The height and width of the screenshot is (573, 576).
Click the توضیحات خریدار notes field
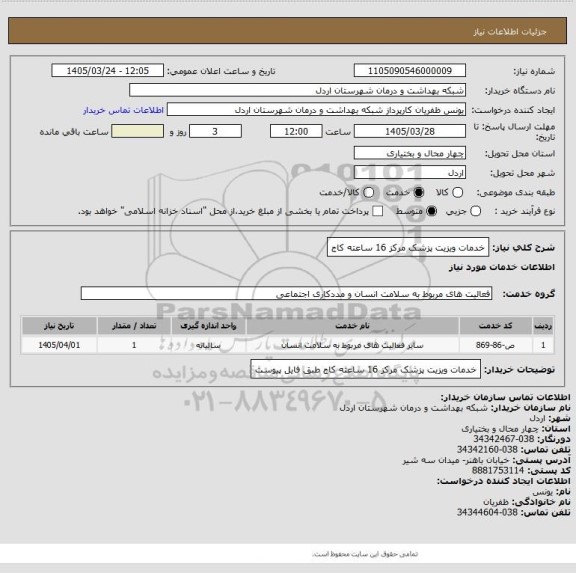click(366, 370)
